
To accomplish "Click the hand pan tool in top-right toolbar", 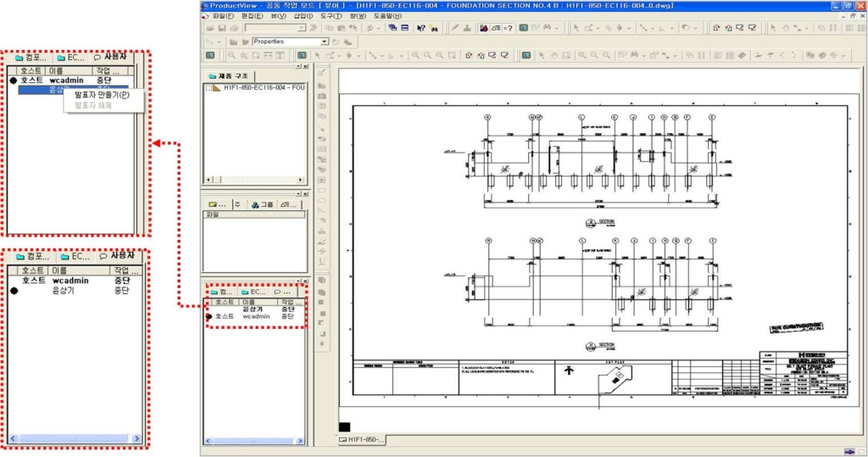I will 786,28.
